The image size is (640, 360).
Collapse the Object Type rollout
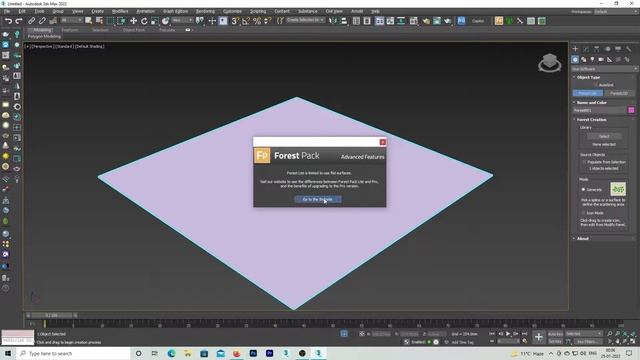pyautogui.click(x=588, y=77)
